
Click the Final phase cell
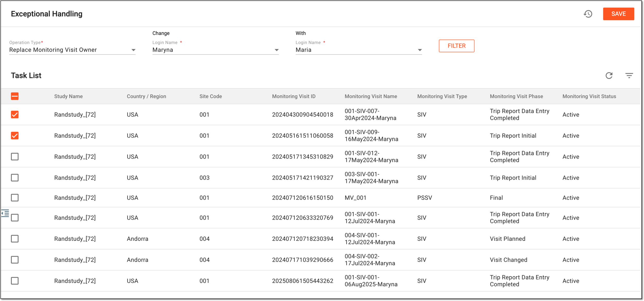496,198
